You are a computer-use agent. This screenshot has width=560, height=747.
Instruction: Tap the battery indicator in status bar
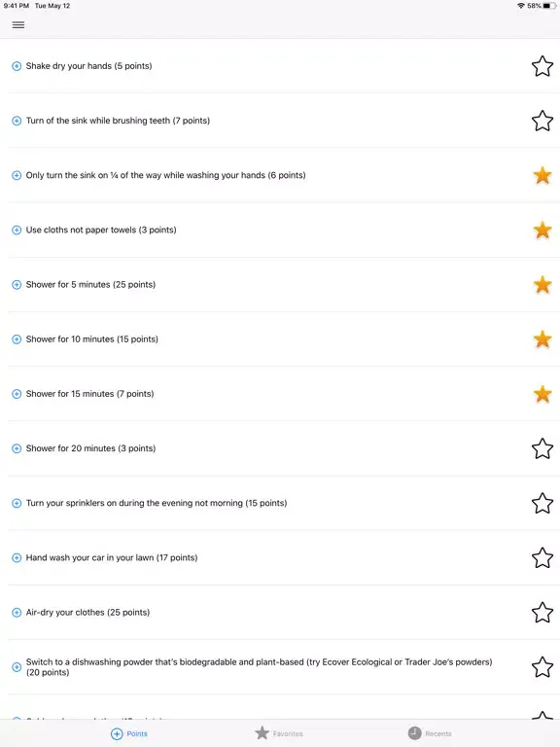(549, 6)
